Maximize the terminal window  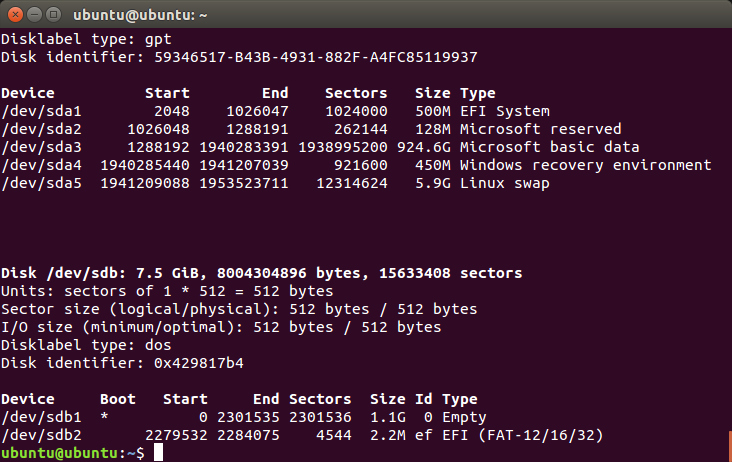coord(54,15)
